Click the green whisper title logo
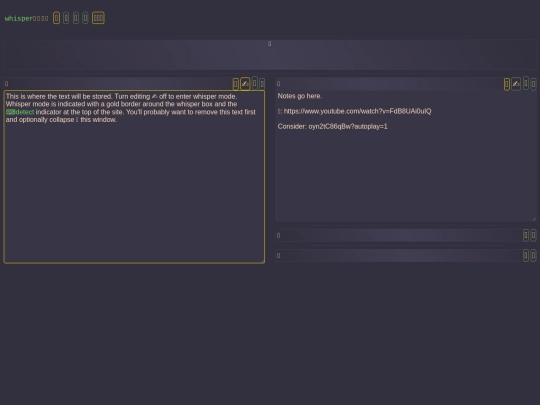Viewport: 540px width, 405px height. pos(19,18)
